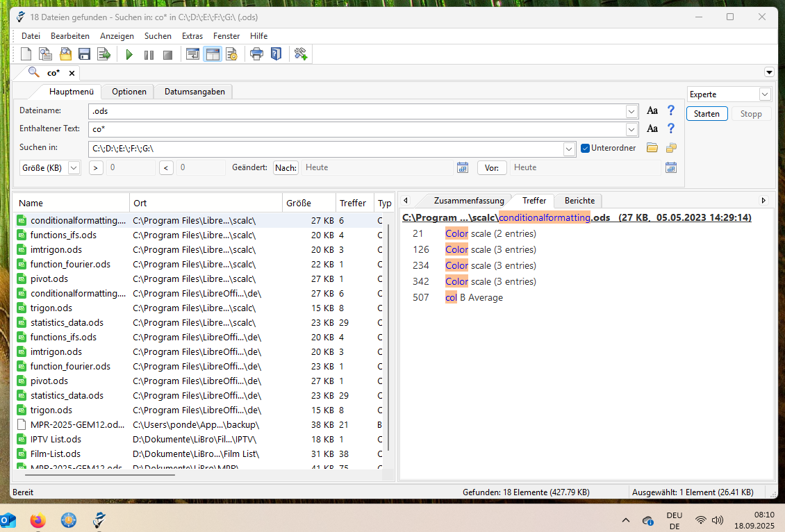Click the Starten button
The image size is (785, 532).
point(706,114)
